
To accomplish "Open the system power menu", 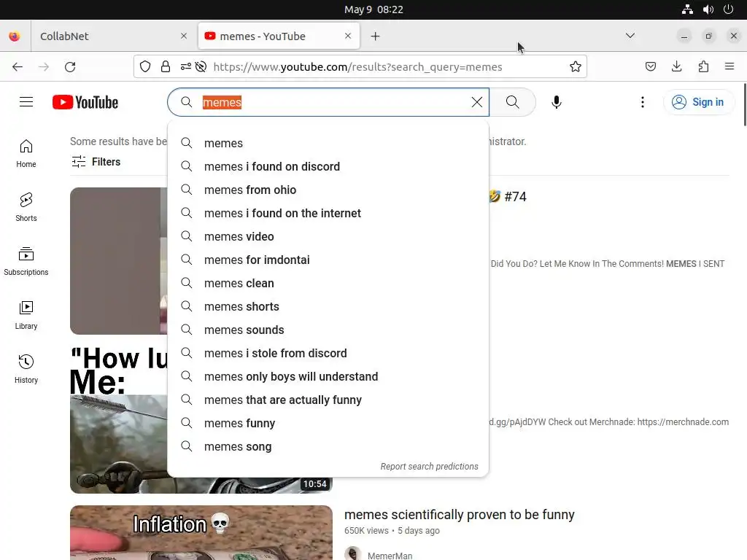I will click(x=728, y=9).
